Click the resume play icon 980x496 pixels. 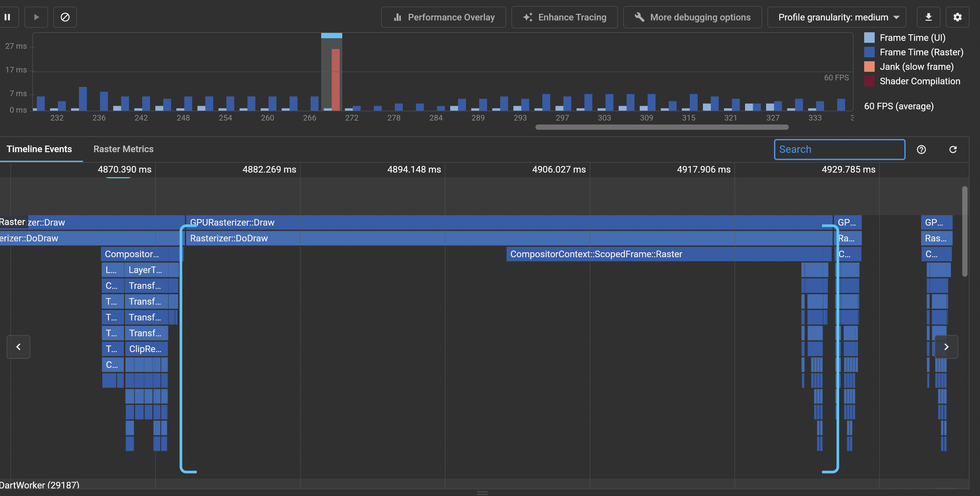point(36,17)
